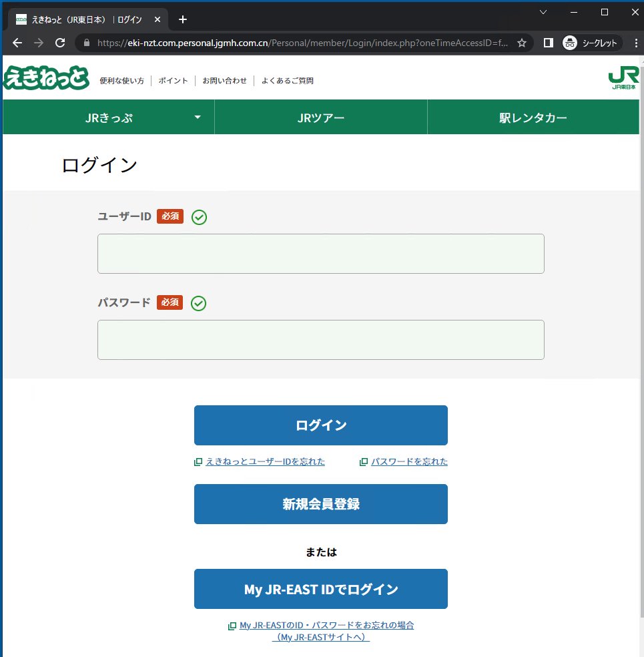Bookmark the page with star icon

tap(522, 43)
